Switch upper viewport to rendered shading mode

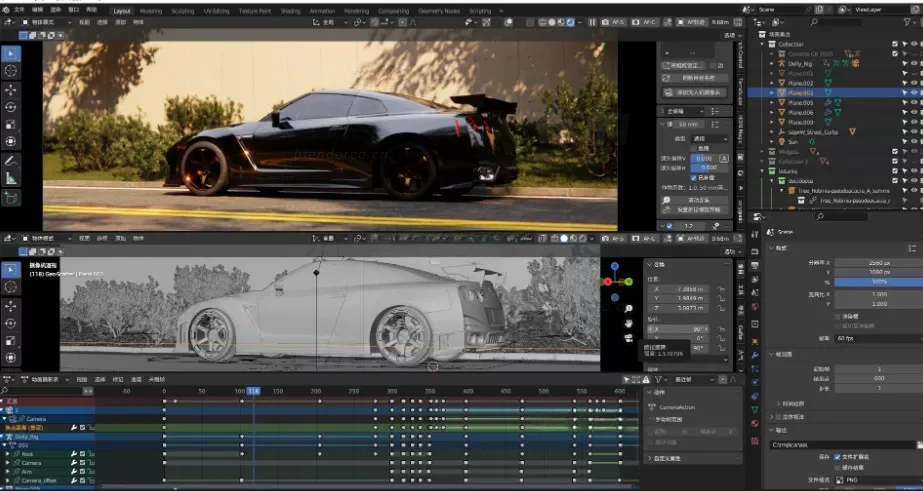point(570,22)
